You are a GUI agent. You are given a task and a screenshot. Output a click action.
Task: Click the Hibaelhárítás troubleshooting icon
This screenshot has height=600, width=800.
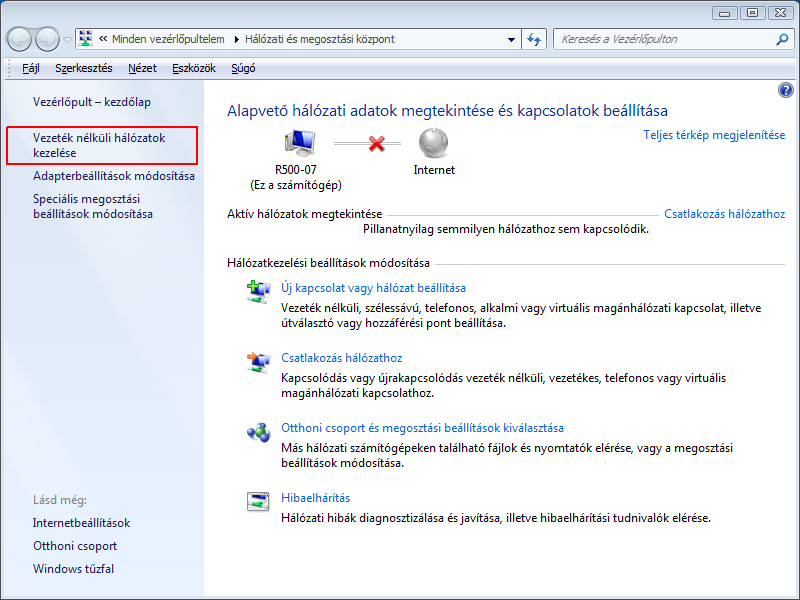click(258, 500)
